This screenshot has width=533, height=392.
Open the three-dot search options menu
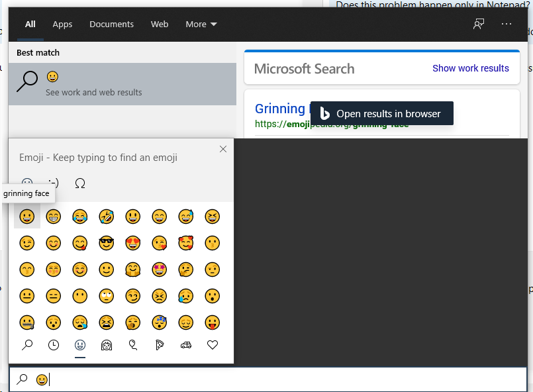pyautogui.click(x=507, y=24)
